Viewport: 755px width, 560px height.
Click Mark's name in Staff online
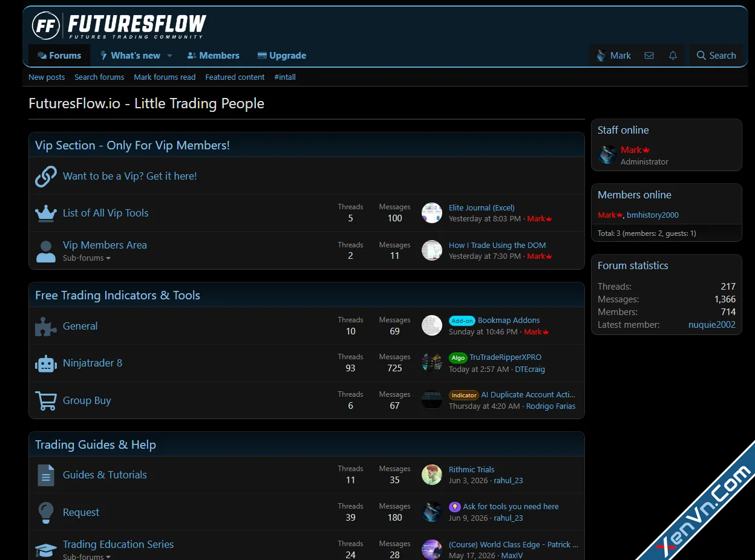[x=631, y=150]
